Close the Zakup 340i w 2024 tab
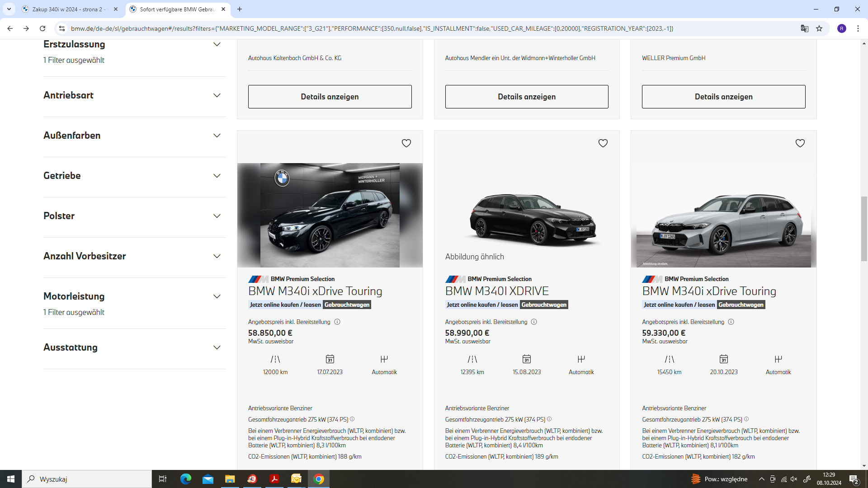Viewport: 868px width, 488px height. [116, 9]
